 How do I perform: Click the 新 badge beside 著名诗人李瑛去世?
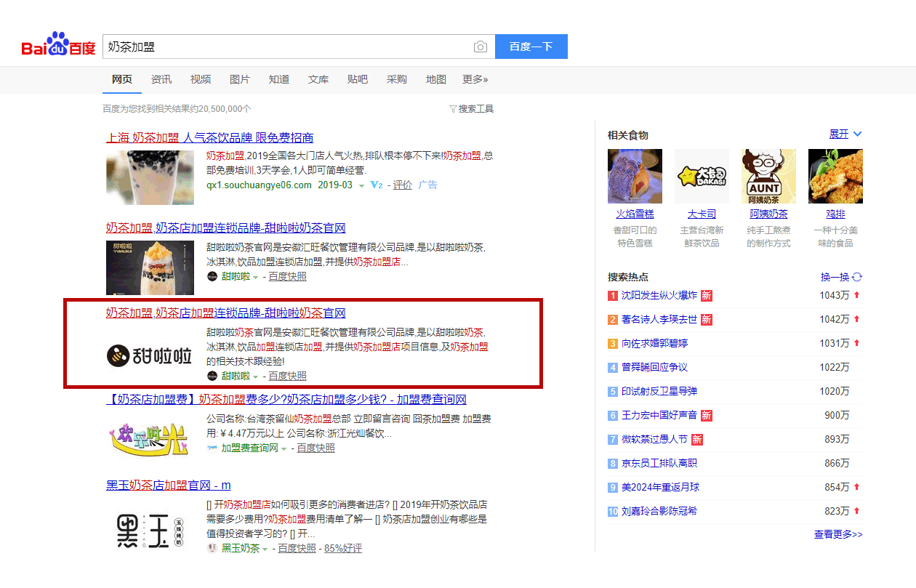[x=707, y=320]
